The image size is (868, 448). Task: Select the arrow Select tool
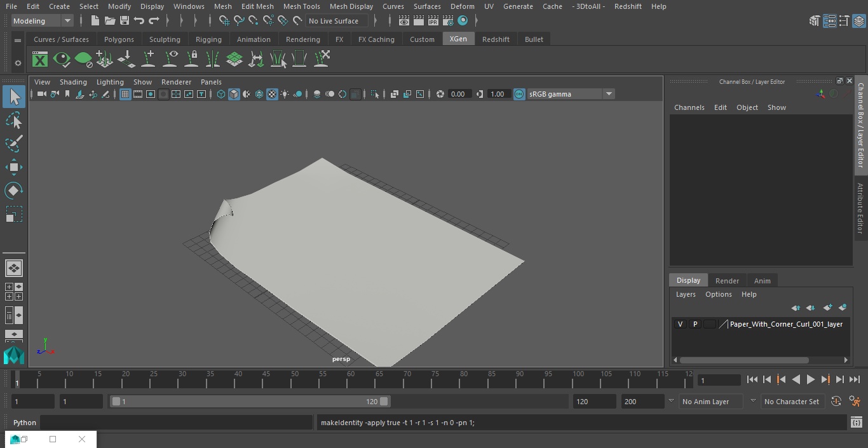pos(14,97)
